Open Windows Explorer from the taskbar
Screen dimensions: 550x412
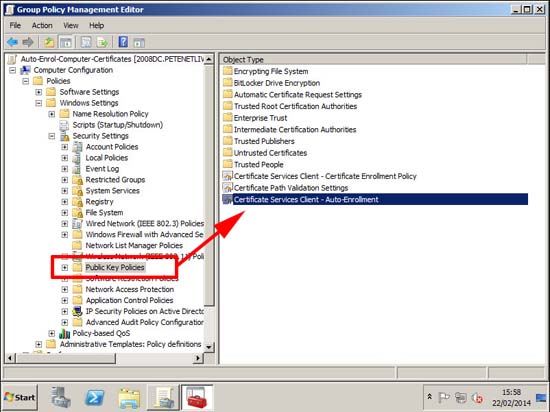(129, 398)
